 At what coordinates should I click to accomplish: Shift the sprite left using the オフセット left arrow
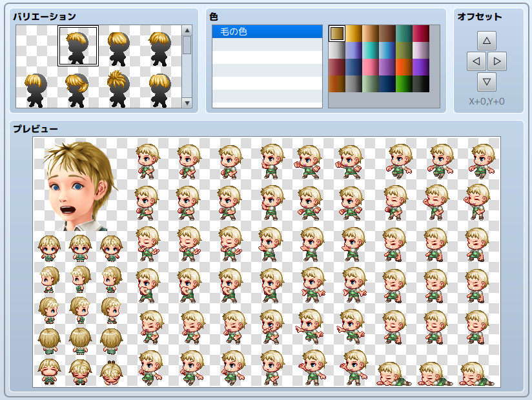(476, 61)
